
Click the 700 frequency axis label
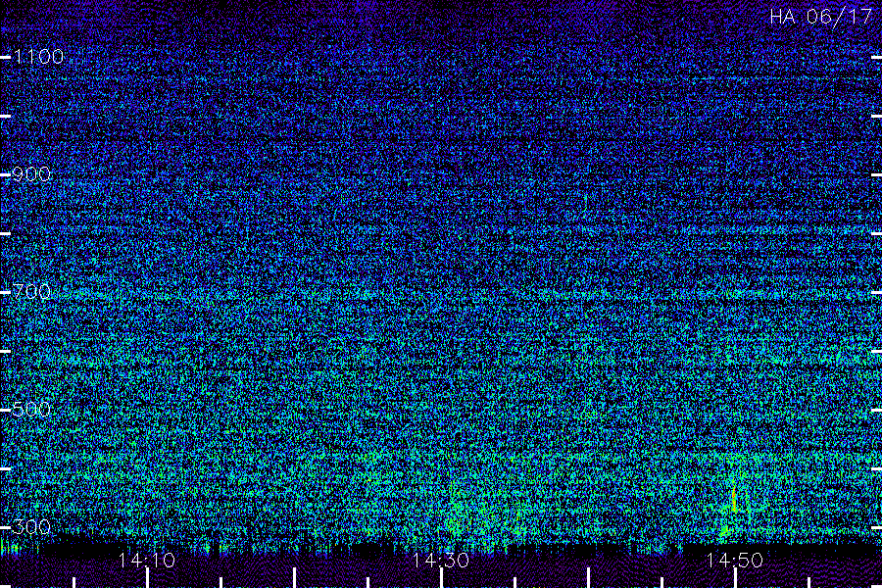pos(31,292)
